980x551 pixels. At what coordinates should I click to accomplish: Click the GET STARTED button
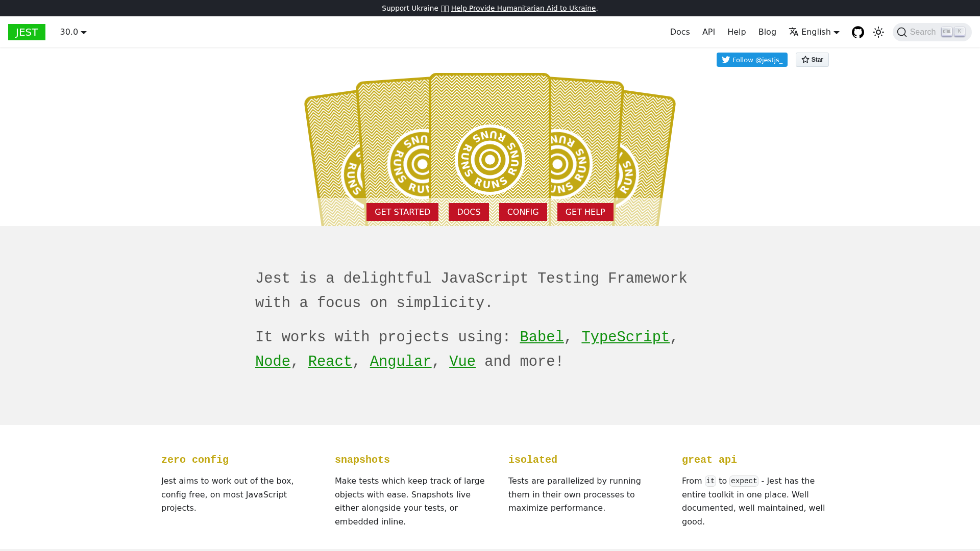point(402,212)
